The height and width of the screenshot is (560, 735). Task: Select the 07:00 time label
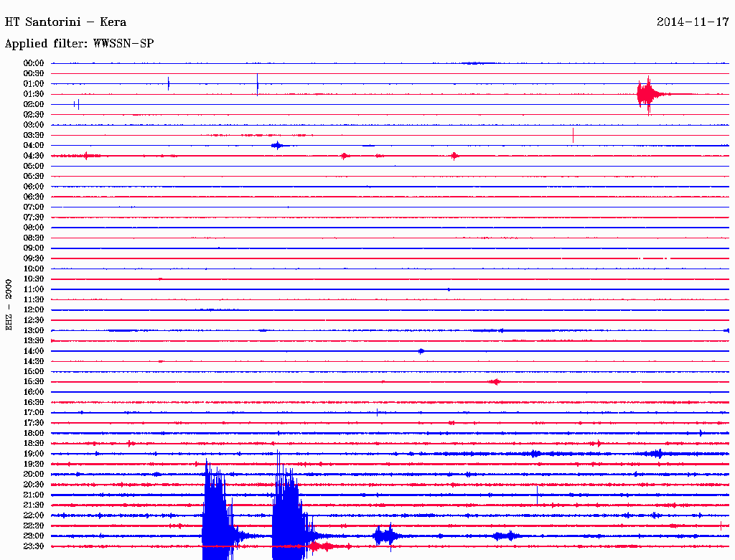(x=34, y=207)
